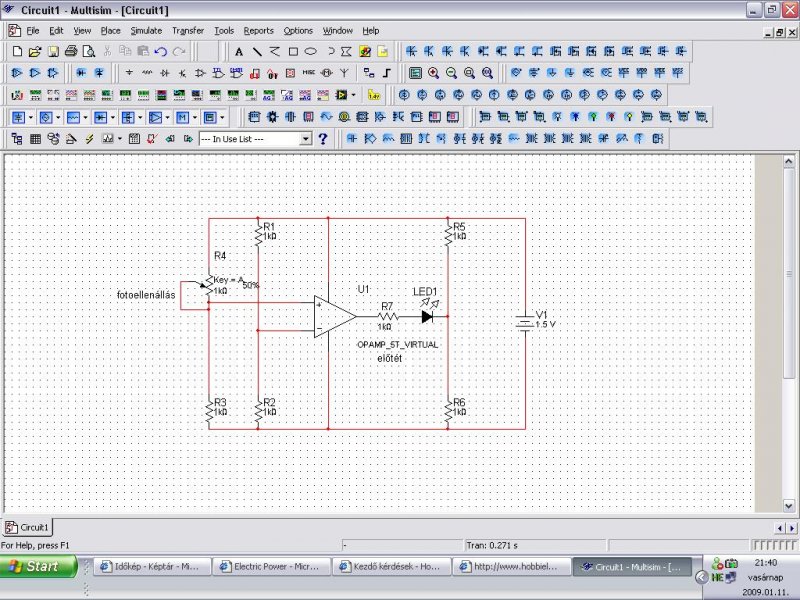Switch to the http://www.hobbiel... taskbar window
This screenshot has width=800, height=600.
pos(510,566)
